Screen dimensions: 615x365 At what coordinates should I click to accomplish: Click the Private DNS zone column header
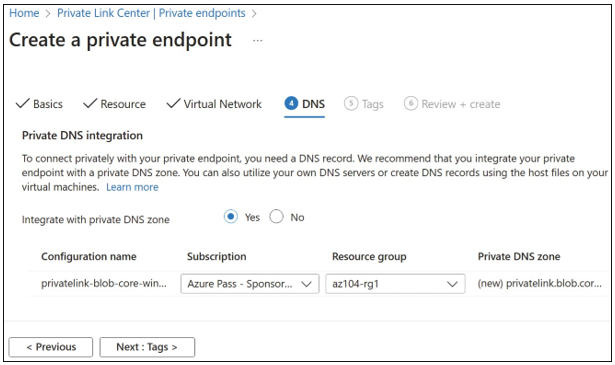pos(519,256)
